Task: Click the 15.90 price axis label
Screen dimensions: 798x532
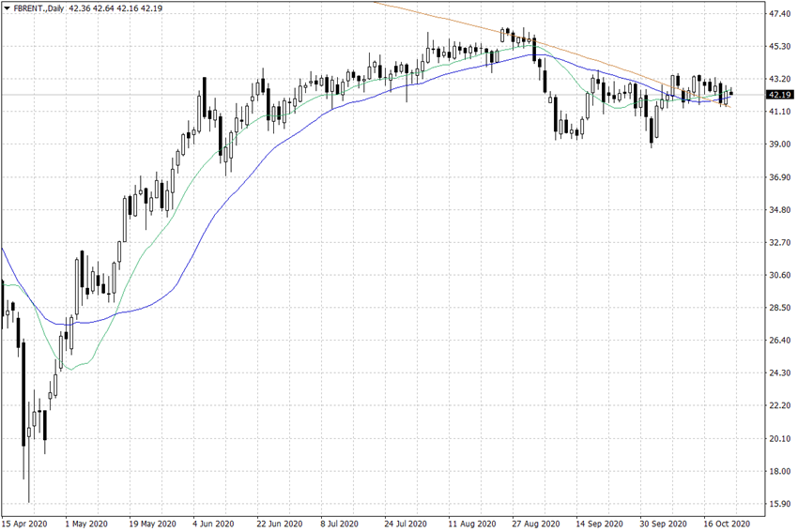Action: pyautogui.click(x=780, y=504)
